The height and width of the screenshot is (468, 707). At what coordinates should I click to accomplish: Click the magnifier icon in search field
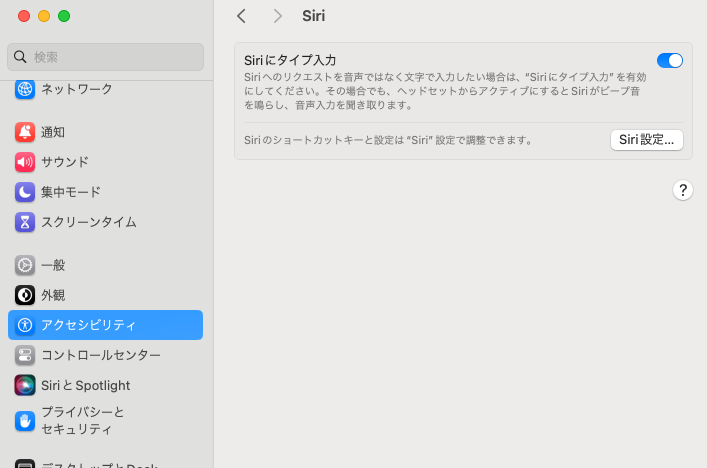pos(20,57)
